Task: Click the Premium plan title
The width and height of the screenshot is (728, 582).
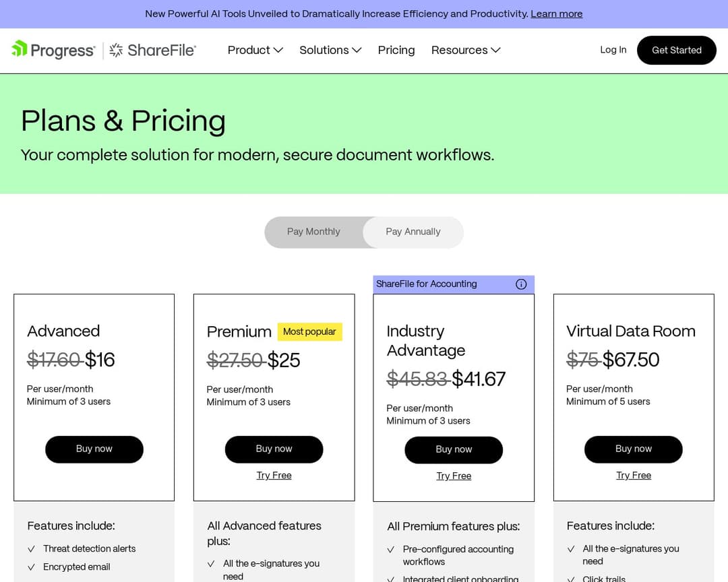Action: coord(239,332)
